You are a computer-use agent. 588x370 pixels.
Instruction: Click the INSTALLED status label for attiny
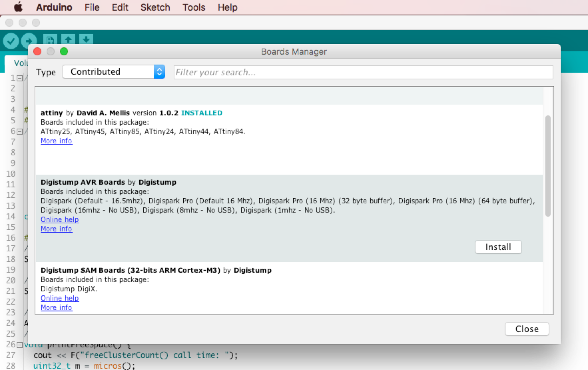click(x=202, y=113)
